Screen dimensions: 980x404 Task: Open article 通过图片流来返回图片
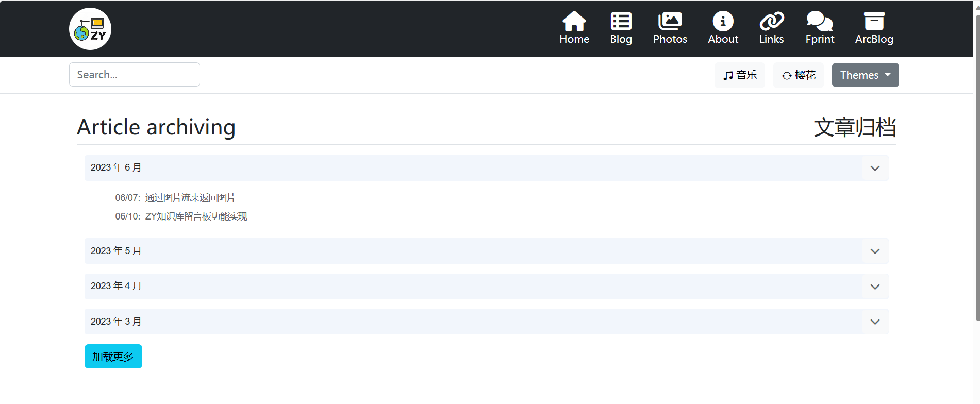(x=190, y=198)
